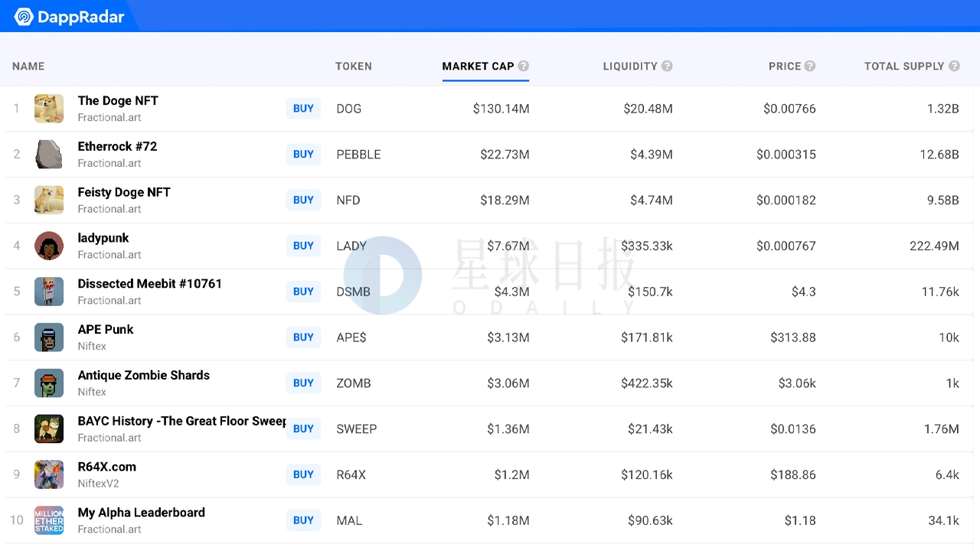980x551 pixels.
Task: Select the 222.49M total supply value
Action: tap(934, 246)
